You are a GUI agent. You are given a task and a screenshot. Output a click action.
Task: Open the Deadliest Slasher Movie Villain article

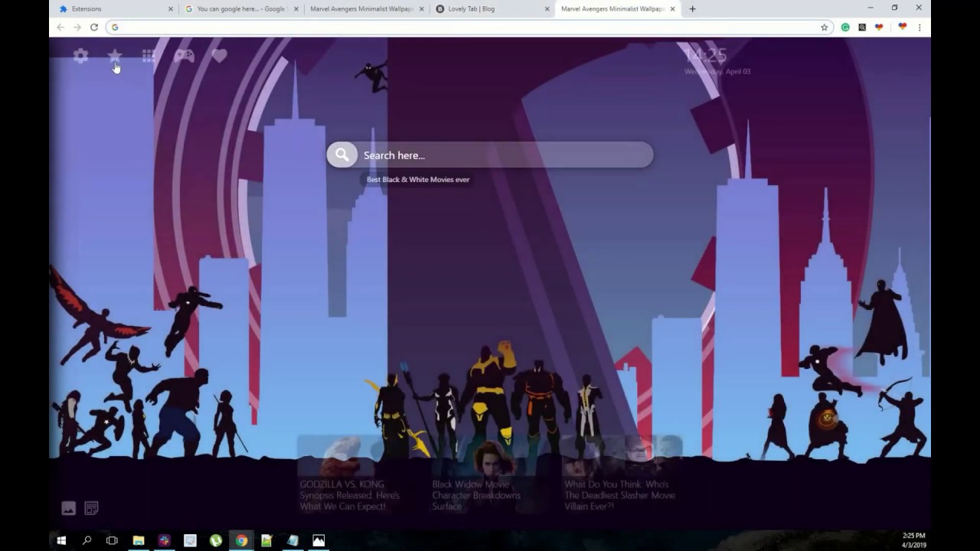pyautogui.click(x=620, y=495)
